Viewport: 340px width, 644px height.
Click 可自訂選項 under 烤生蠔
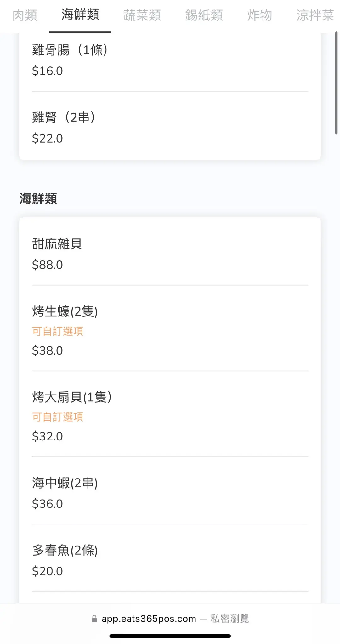(x=58, y=331)
